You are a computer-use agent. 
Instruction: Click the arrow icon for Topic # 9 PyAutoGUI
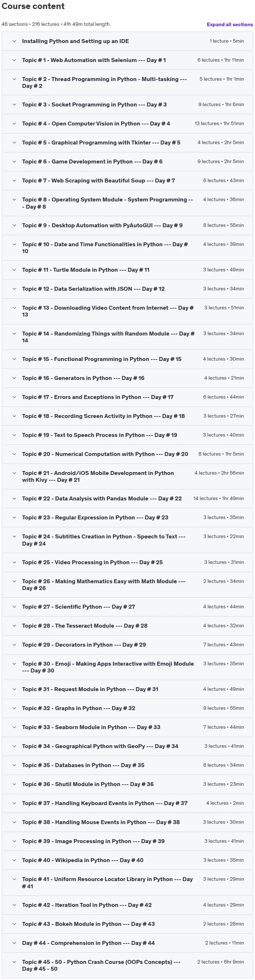(x=14, y=225)
